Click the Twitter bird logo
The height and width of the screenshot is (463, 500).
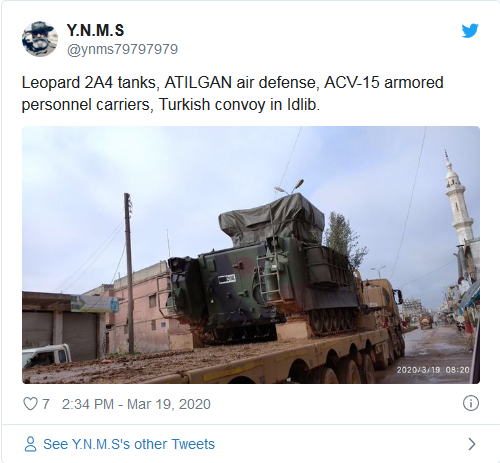[470, 30]
